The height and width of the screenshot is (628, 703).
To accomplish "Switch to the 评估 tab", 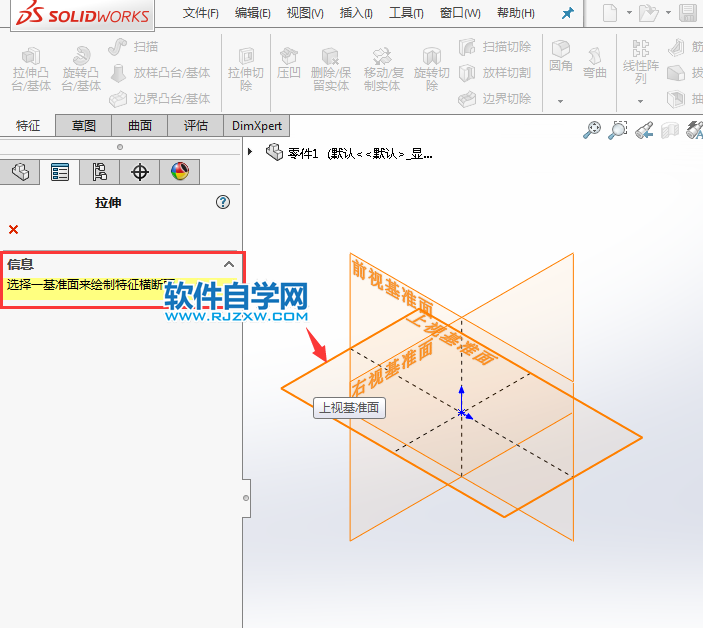I will click(x=195, y=126).
